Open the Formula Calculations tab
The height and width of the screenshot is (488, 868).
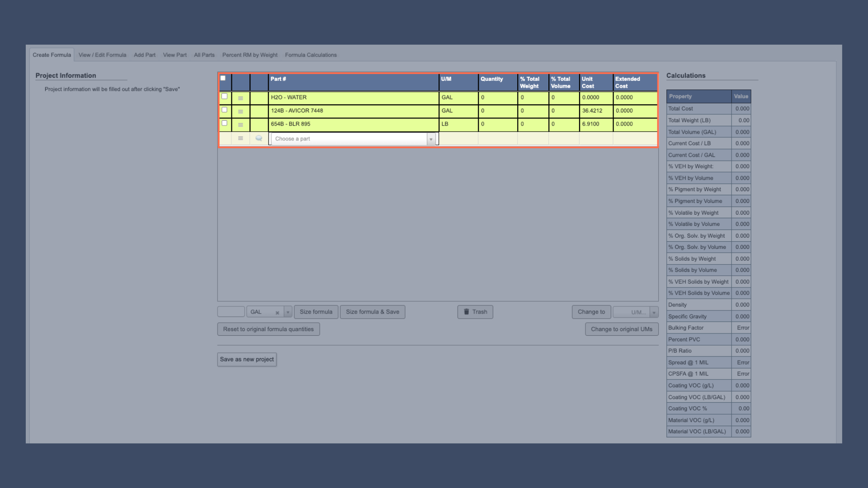coord(311,55)
